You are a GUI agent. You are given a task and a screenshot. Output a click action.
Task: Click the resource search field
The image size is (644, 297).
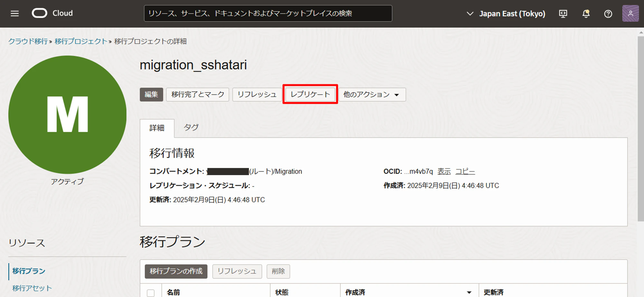tap(268, 13)
